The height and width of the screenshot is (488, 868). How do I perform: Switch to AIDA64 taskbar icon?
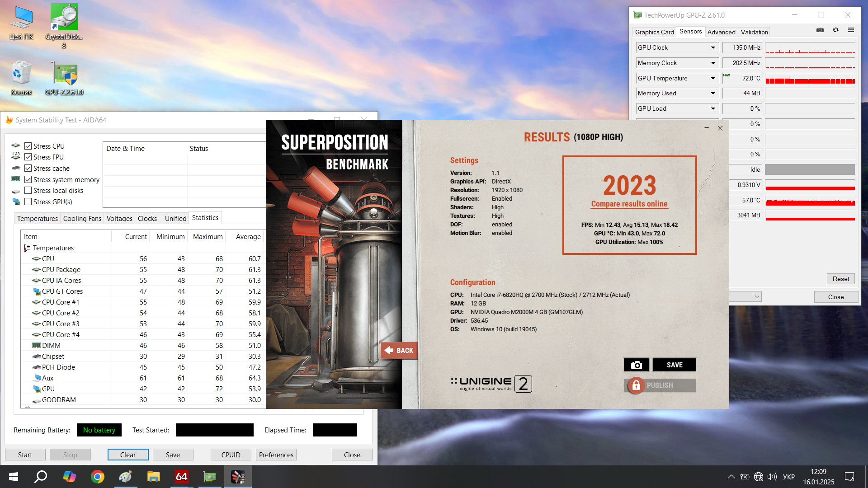(x=181, y=477)
